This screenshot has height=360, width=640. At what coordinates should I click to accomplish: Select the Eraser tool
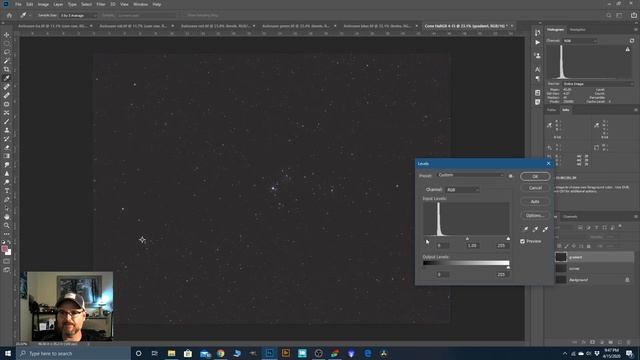click(x=7, y=147)
